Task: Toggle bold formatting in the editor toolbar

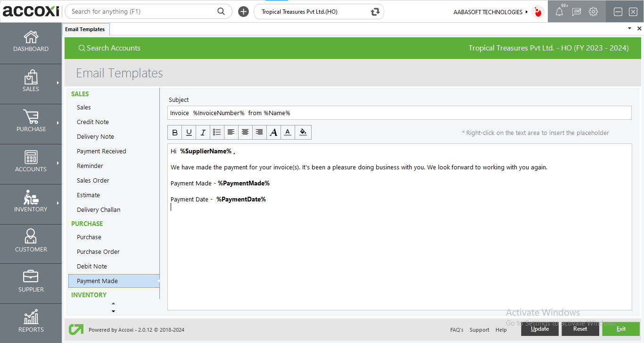Action: pos(174,132)
